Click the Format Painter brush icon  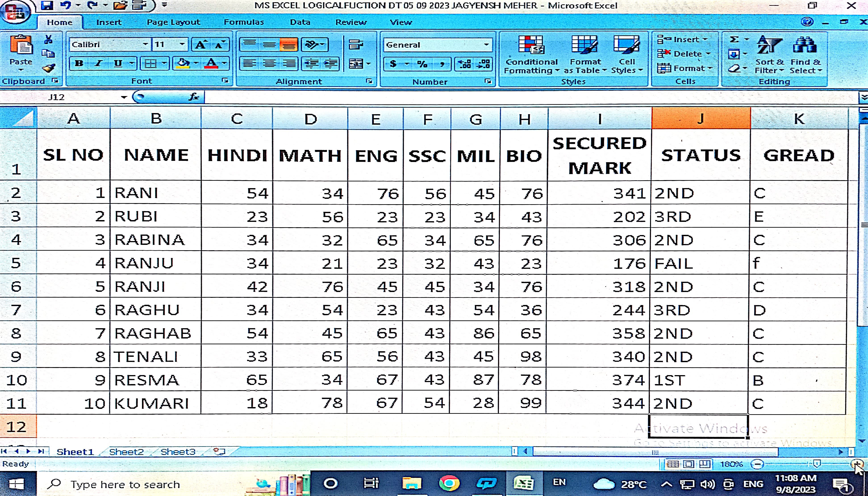(49, 68)
